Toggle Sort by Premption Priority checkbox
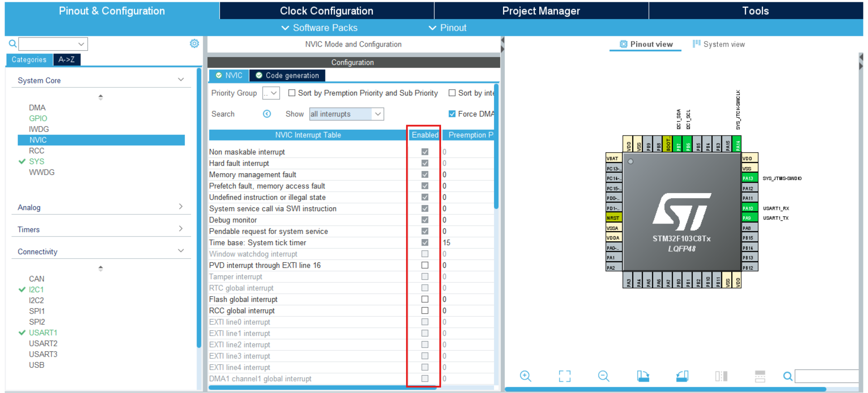868x393 pixels. [x=292, y=93]
